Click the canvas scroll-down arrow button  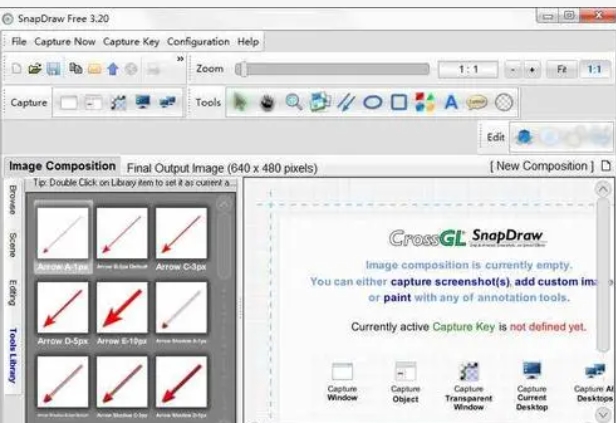point(603,414)
